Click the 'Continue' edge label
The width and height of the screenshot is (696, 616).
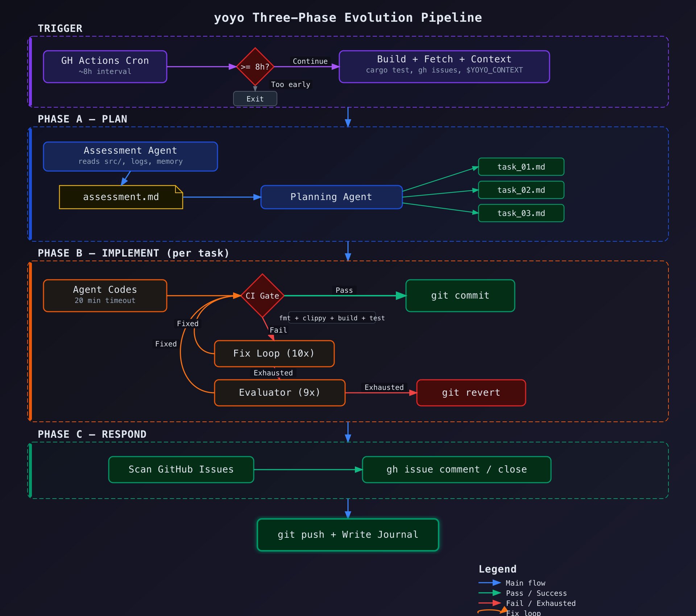point(310,61)
